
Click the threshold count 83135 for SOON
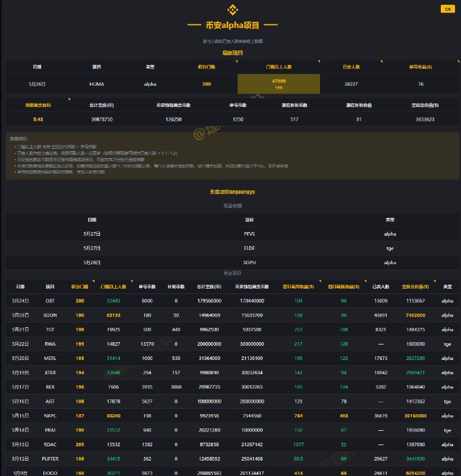coord(114,315)
